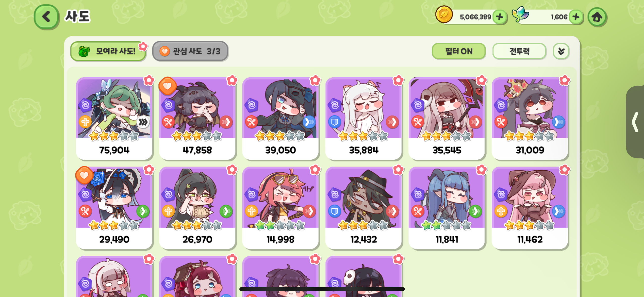Expand the right side panel arrow

pyautogui.click(x=635, y=122)
